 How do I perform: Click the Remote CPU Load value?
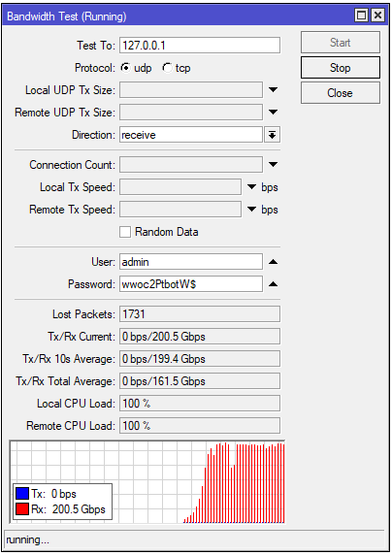pos(200,426)
